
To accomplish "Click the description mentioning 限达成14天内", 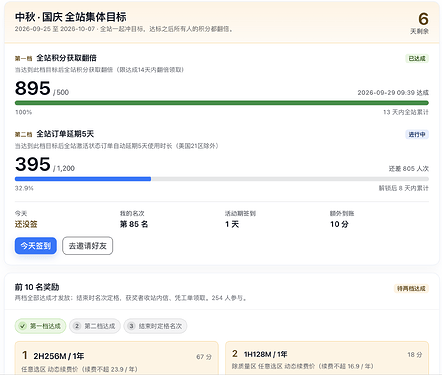I will coord(100,70).
